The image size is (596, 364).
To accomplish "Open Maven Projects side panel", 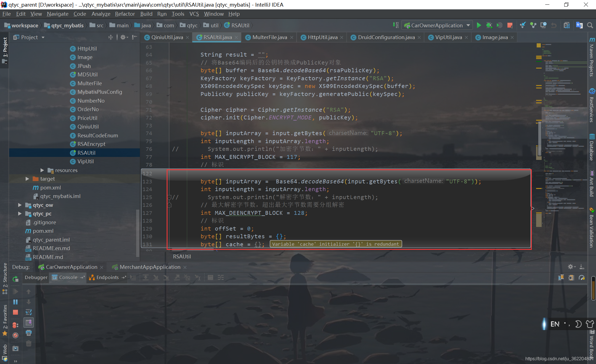I will pos(592,57).
